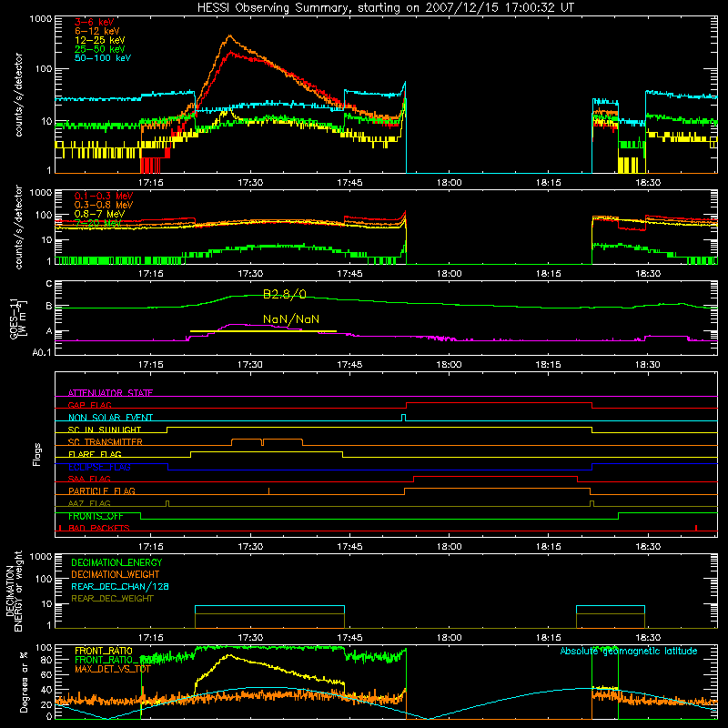Click the yellow FRONT_RATIO legend label
This screenshot has width=728, height=728.
pos(104,651)
